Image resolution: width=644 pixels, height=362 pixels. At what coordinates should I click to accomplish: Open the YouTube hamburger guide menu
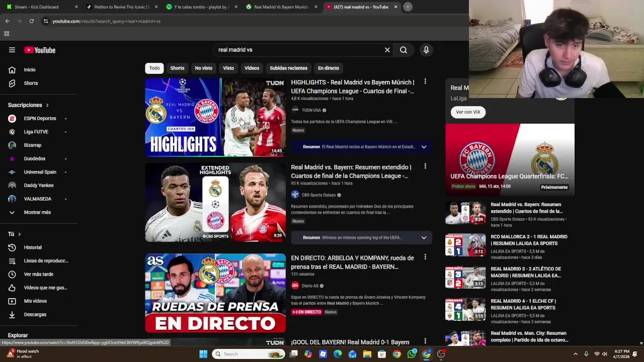(x=12, y=50)
